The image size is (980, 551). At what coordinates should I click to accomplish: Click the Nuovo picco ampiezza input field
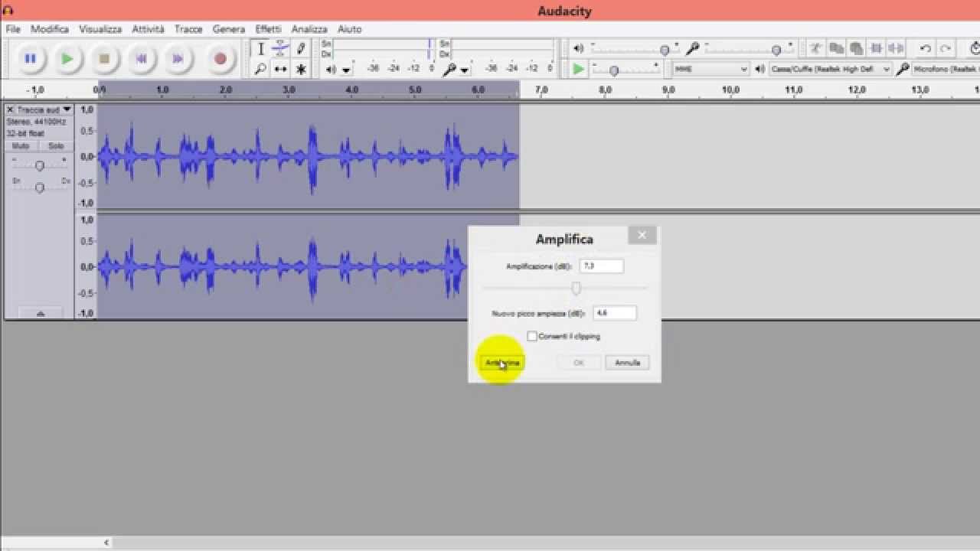point(615,313)
